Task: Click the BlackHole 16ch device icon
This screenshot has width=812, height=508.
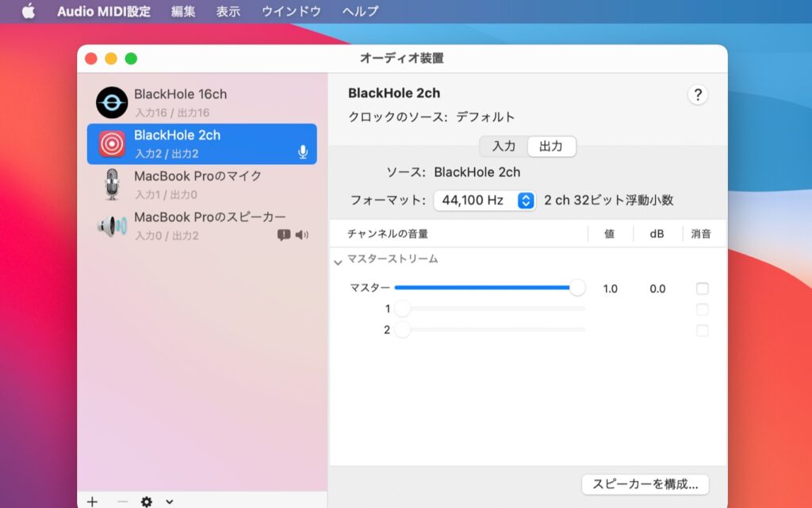Action: (x=112, y=102)
